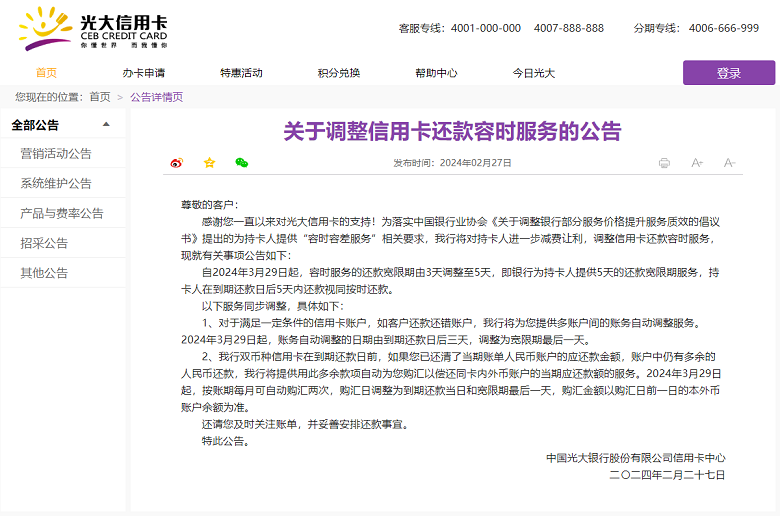Screen dimensions: 780x516
Task: Print the announcement with printer icon
Action: click(x=664, y=163)
